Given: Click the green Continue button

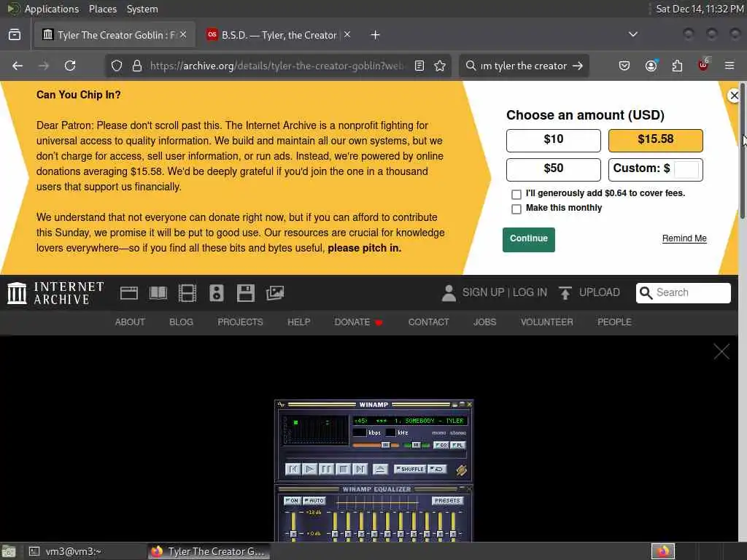Looking at the screenshot, I should click(x=528, y=239).
